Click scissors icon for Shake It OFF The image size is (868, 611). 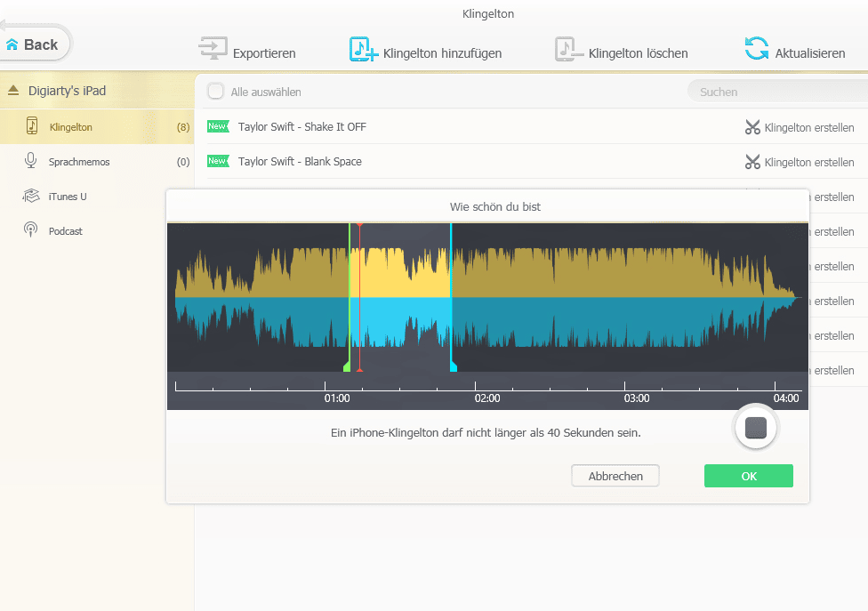point(753,127)
